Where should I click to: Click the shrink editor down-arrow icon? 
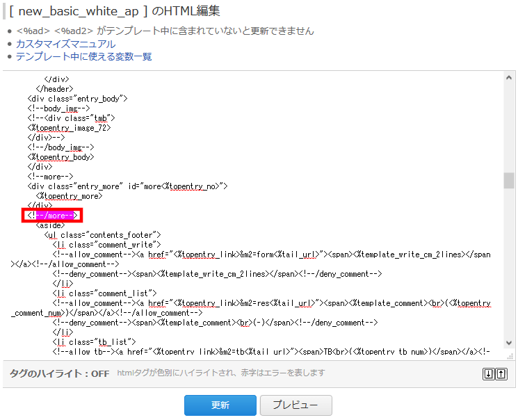[488, 374]
